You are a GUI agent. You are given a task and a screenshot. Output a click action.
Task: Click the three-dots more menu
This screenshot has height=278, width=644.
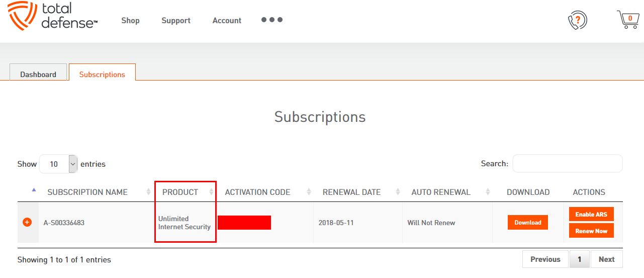[x=272, y=20]
